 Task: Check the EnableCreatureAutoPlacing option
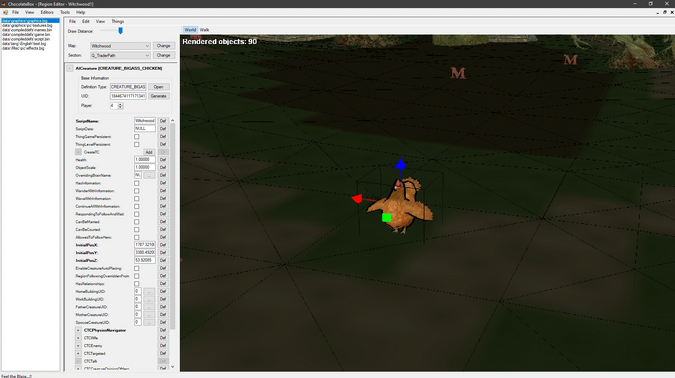[x=136, y=268]
